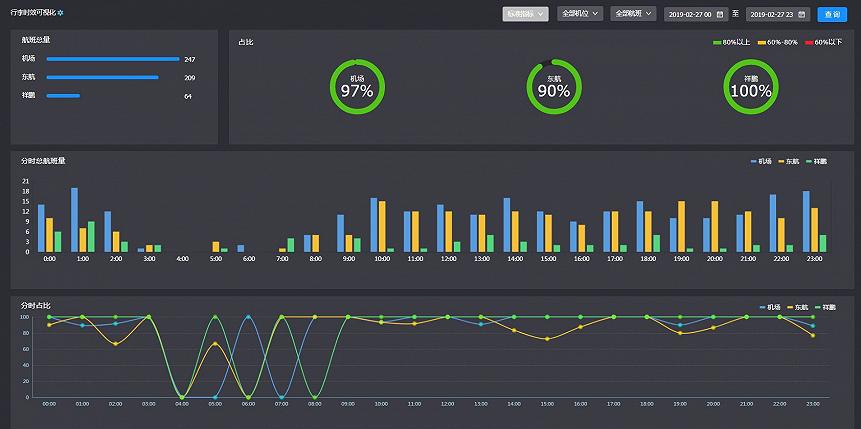The width and height of the screenshot is (861, 429).
Task: Click the start date input field
Action: point(690,14)
